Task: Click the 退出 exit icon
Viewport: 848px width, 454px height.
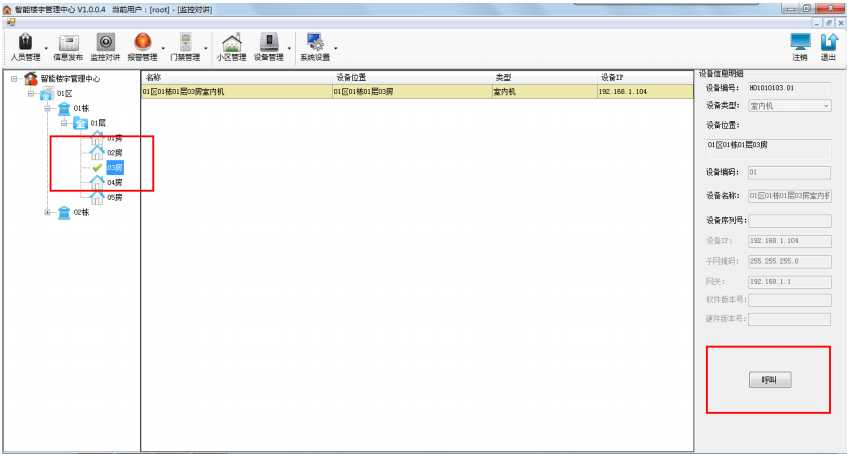Action: 828,44
